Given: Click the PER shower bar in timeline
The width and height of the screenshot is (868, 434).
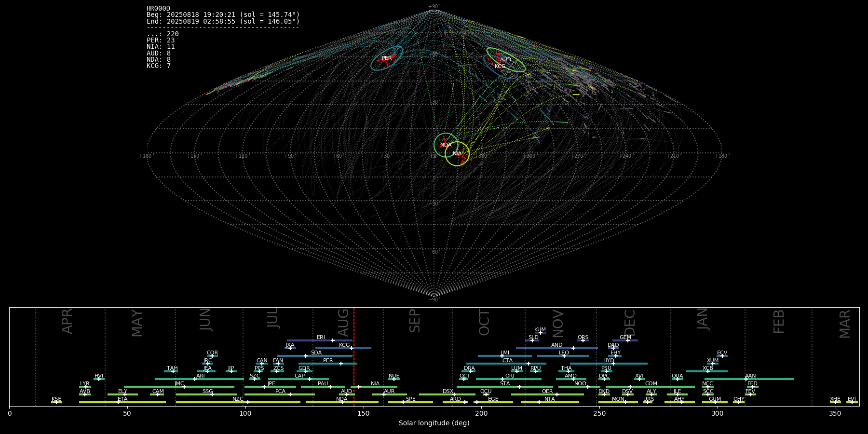Looking at the screenshot, I should click(328, 364).
